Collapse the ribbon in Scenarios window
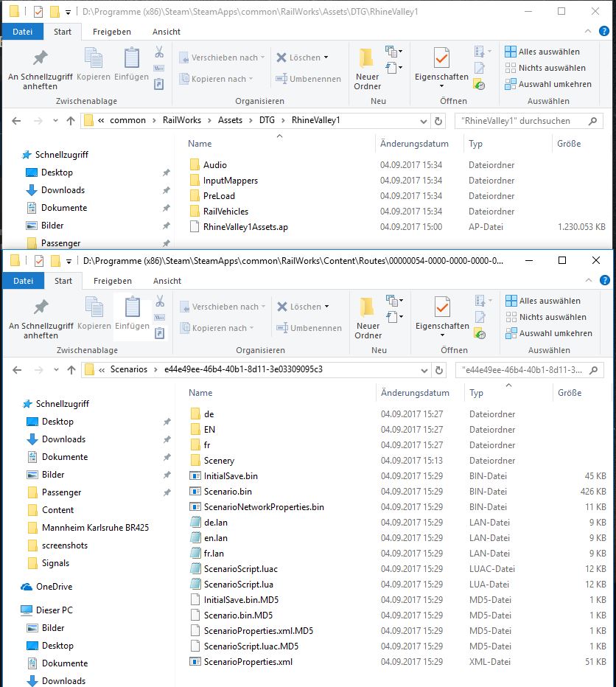 click(x=589, y=280)
